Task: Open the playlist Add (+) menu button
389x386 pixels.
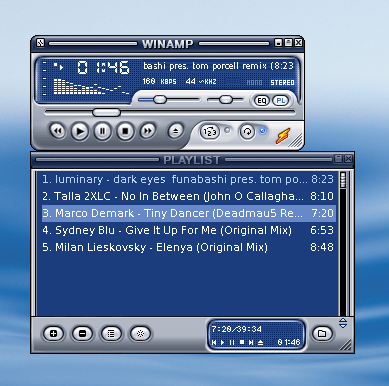Action: pyautogui.click(x=54, y=333)
